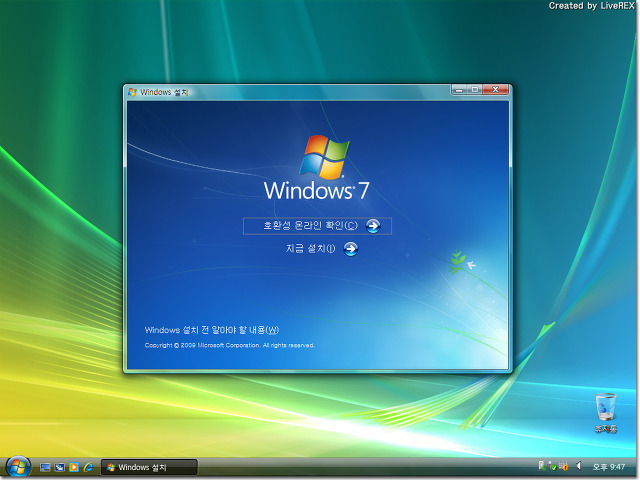
Task: Click the 지금 설치(I) arrow icon
Action: (351, 249)
